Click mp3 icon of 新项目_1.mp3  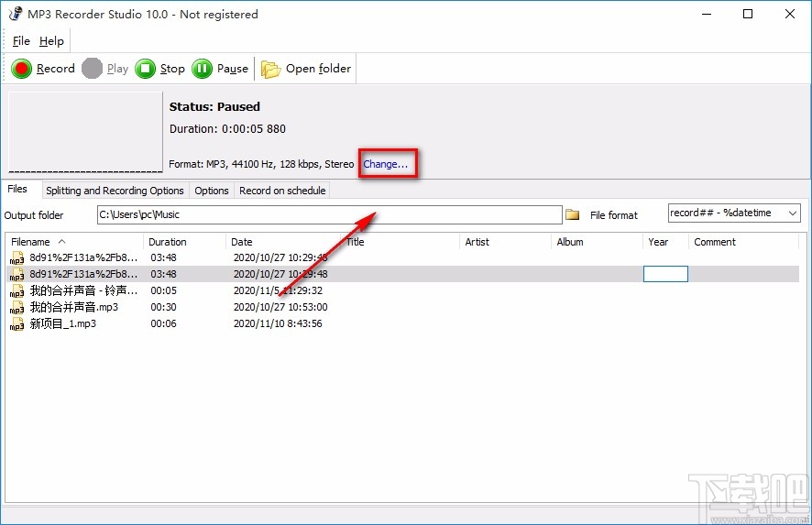point(16,324)
